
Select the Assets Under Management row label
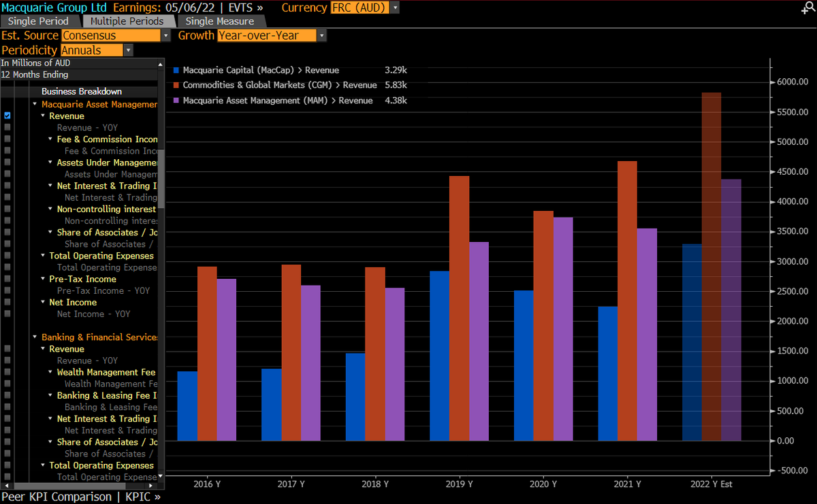(108, 163)
